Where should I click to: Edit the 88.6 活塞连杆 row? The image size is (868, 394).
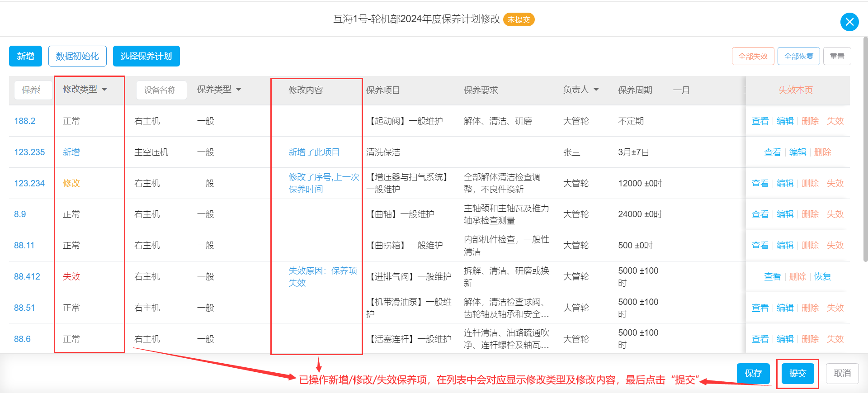[785, 339]
